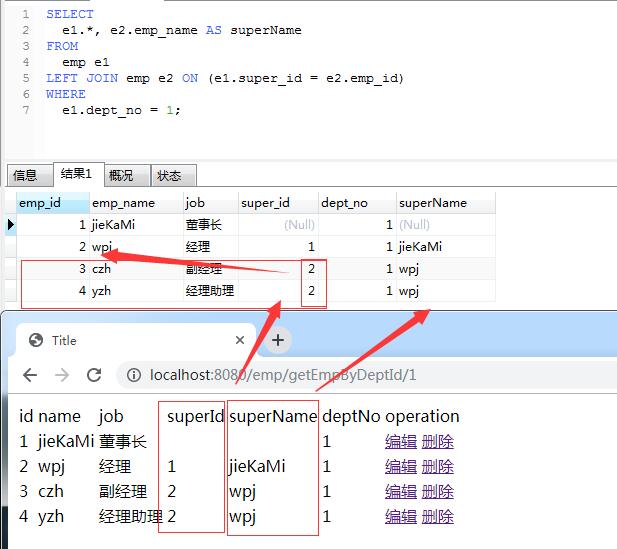The height and width of the screenshot is (549, 617).
Task: Click superName header in web page table
Action: pos(273,416)
